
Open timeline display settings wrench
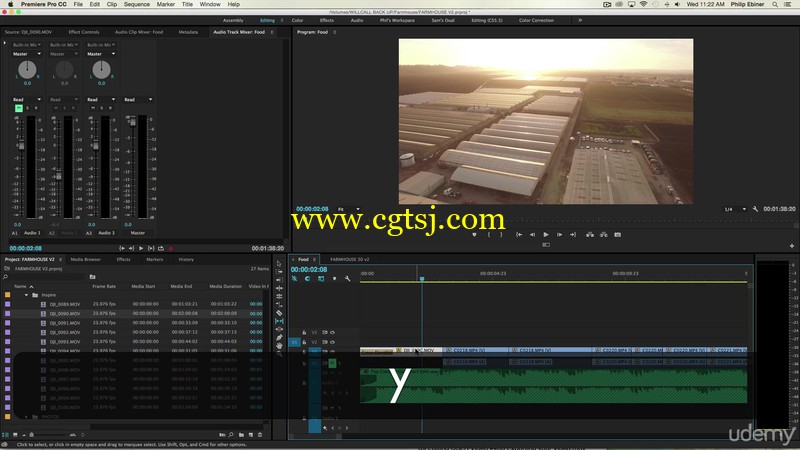pos(347,279)
